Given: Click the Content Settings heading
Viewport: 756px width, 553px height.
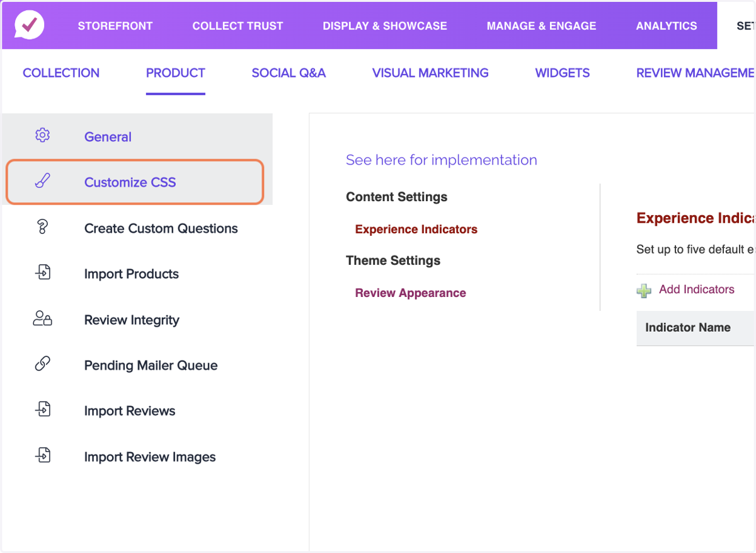Looking at the screenshot, I should (x=397, y=197).
